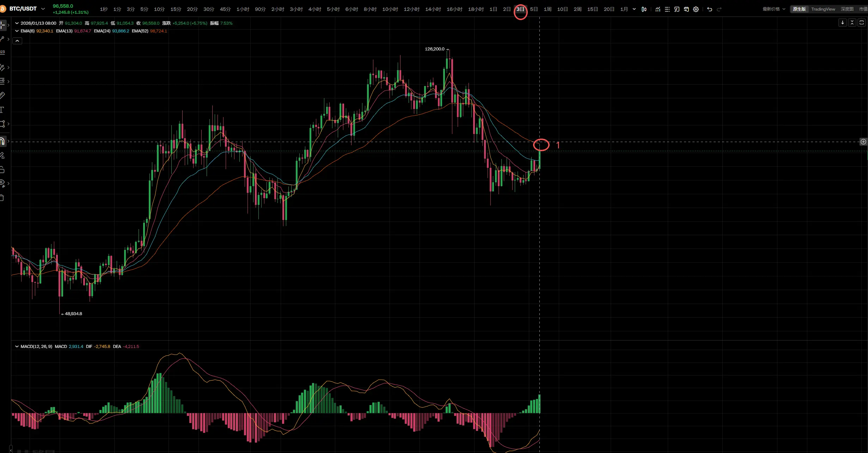The image size is (868, 453).
Task: Select the 4小时 timeframe
Action: click(x=314, y=9)
